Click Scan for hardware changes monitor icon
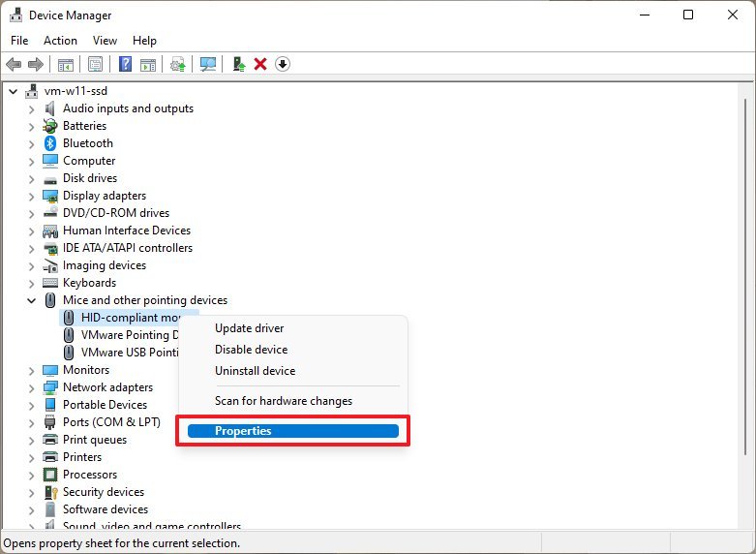The height and width of the screenshot is (554, 756). [x=208, y=64]
